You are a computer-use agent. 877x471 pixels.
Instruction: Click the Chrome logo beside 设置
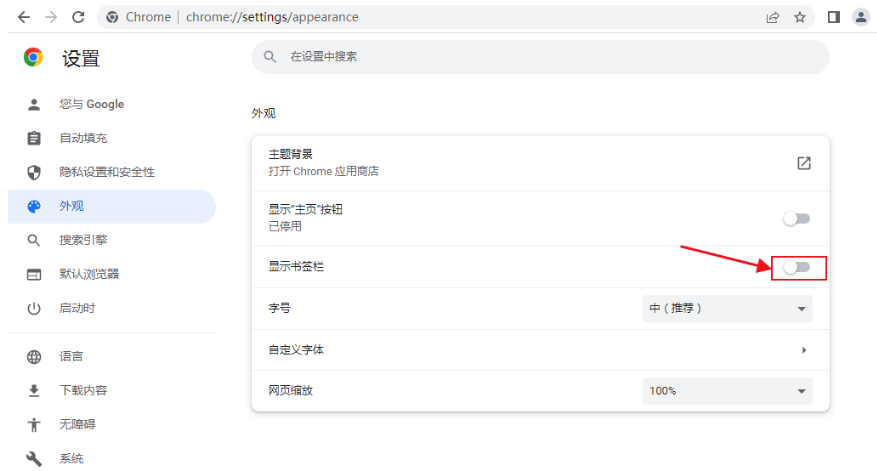pos(34,58)
